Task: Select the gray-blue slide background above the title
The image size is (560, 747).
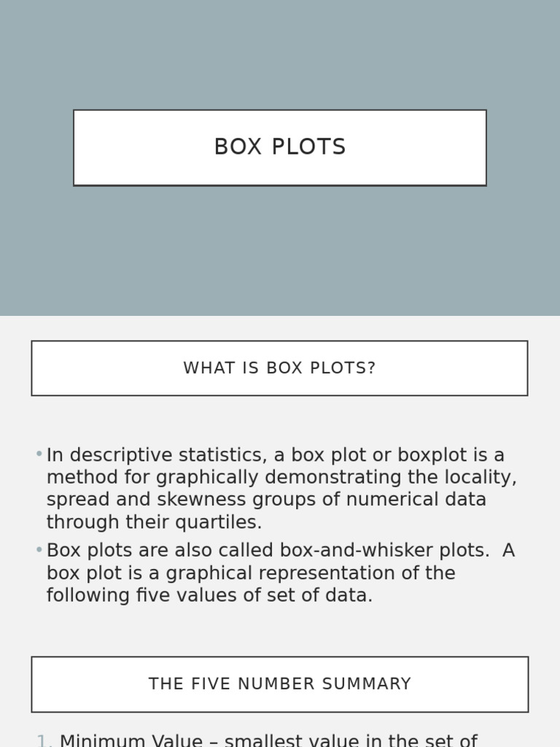Action: coord(279,51)
